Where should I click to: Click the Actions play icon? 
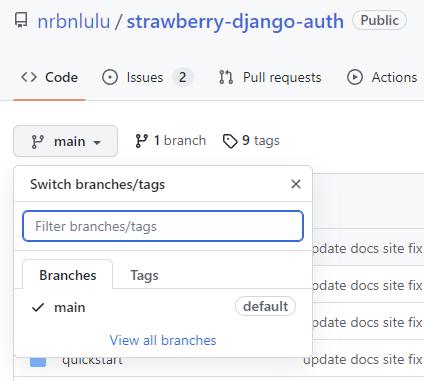[355, 77]
